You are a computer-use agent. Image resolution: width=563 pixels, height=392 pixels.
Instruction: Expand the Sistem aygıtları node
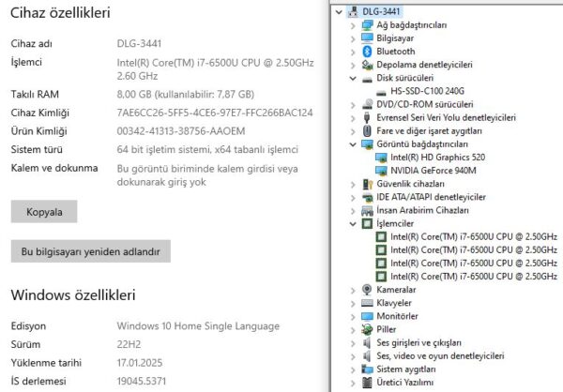click(353, 369)
